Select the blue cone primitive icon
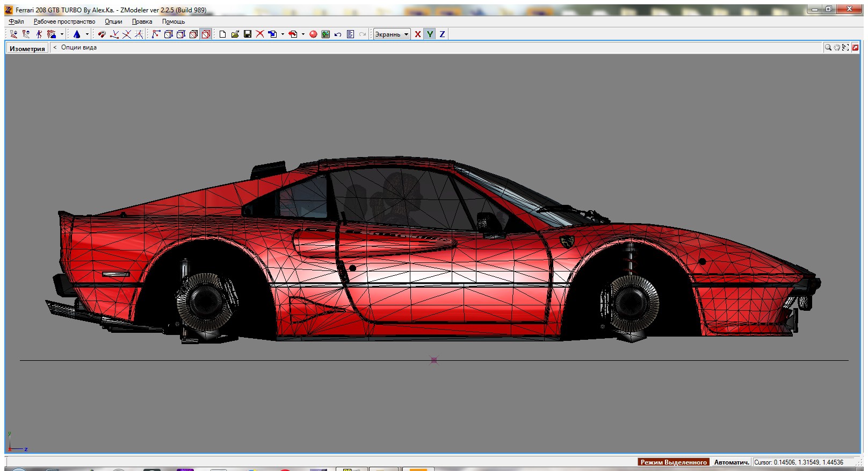The image size is (868, 471). click(x=77, y=34)
